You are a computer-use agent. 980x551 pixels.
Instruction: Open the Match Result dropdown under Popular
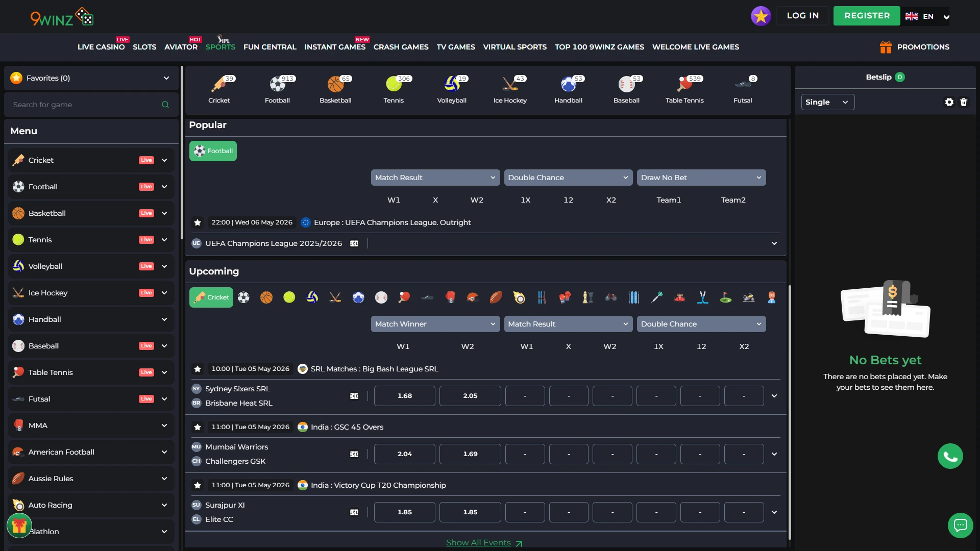point(435,178)
